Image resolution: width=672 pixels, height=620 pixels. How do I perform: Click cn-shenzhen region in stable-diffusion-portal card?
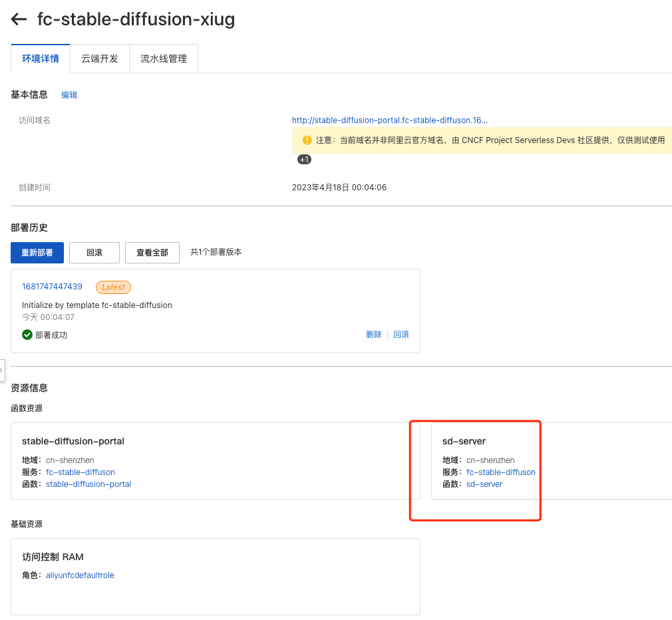[x=70, y=460]
